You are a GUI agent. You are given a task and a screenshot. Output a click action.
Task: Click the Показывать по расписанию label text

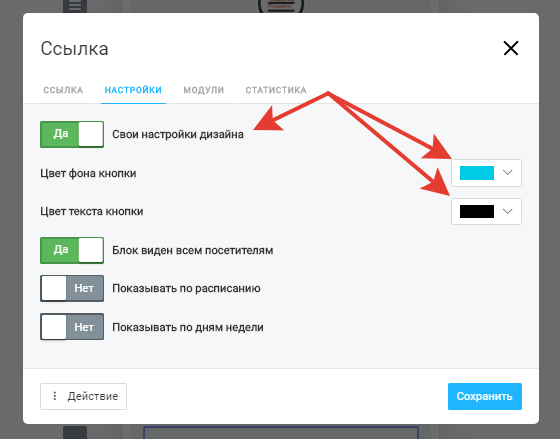coord(186,289)
